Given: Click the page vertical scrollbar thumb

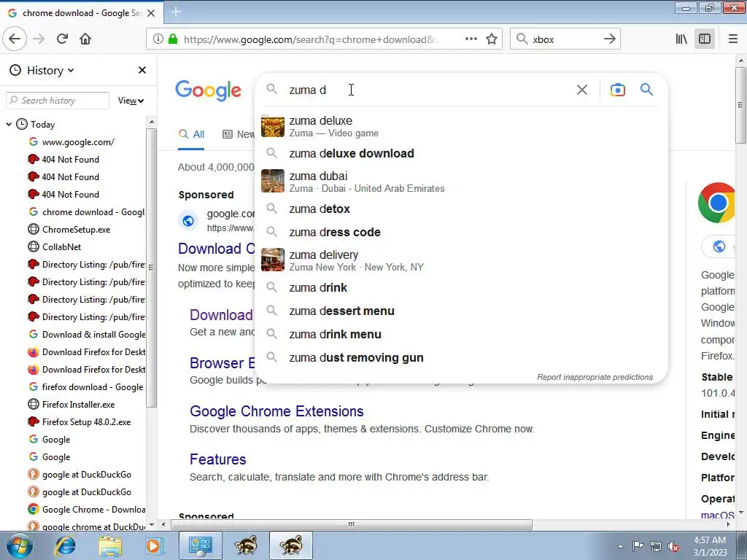Looking at the screenshot, I should pos(740,105).
